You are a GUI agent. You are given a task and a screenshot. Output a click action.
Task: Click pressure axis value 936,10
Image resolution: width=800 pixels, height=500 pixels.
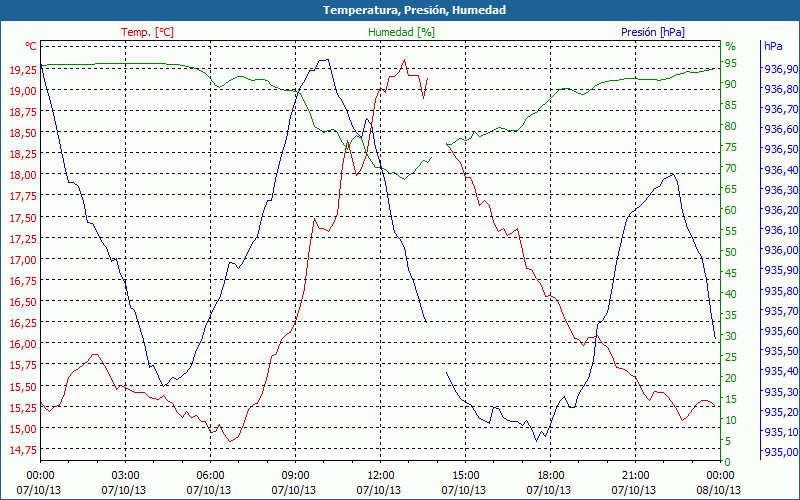pyautogui.click(x=781, y=230)
